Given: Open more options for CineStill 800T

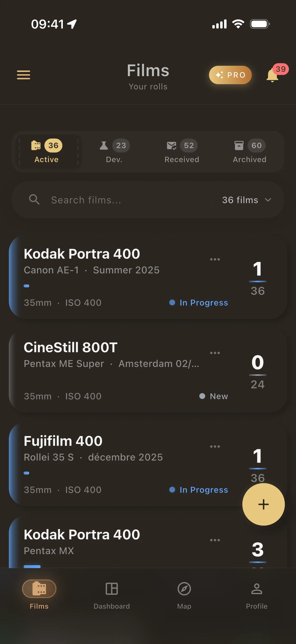Looking at the screenshot, I should point(215,353).
